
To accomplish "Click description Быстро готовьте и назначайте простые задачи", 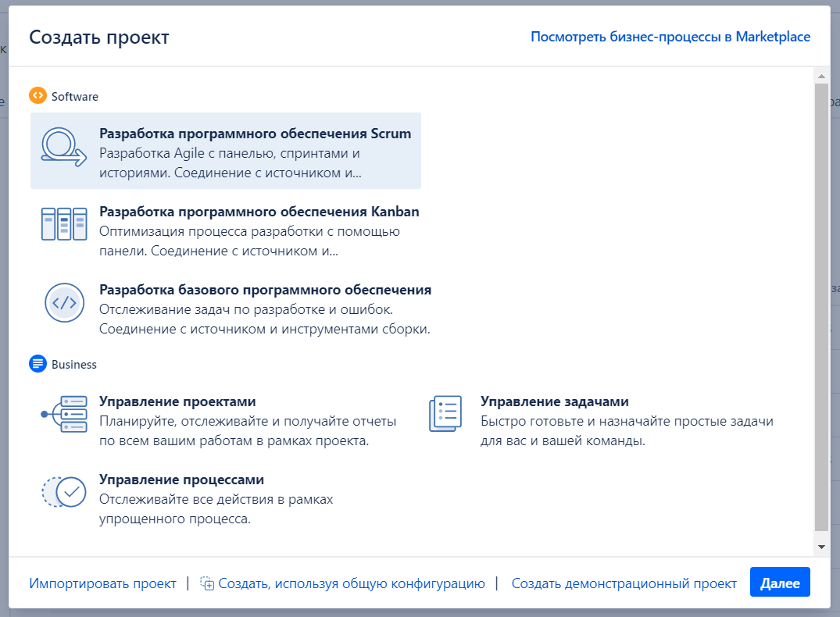I will [x=627, y=431].
